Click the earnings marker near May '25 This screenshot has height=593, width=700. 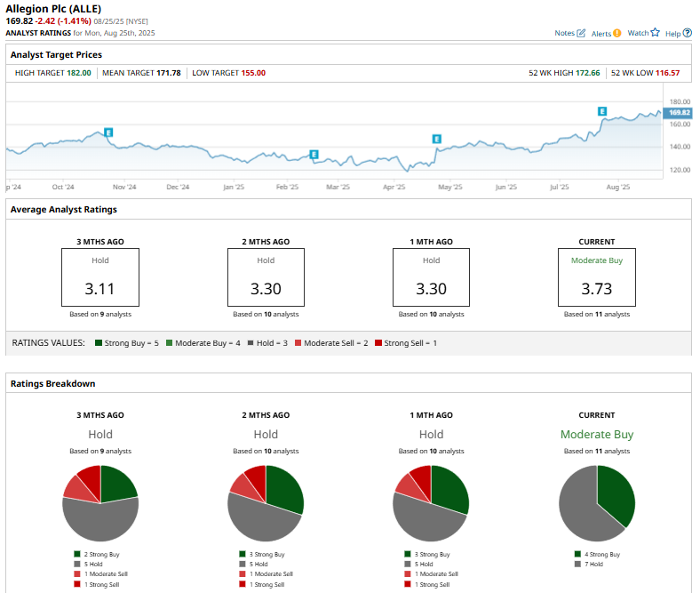click(436, 139)
